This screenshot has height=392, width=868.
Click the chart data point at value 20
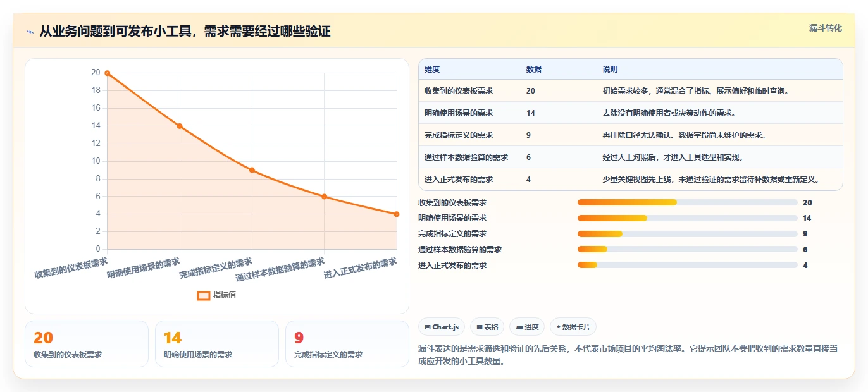tap(108, 73)
